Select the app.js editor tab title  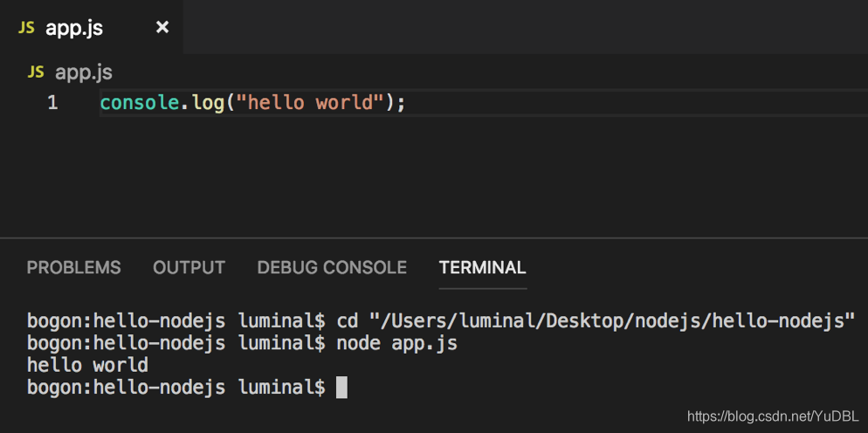[x=74, y=28]
